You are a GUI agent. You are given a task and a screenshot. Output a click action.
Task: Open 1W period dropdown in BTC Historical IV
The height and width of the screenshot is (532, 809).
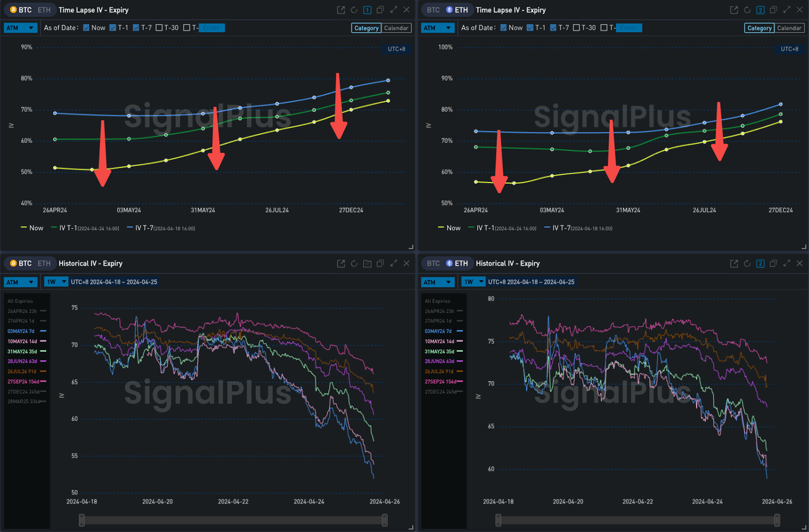click(x=56, y=282)
